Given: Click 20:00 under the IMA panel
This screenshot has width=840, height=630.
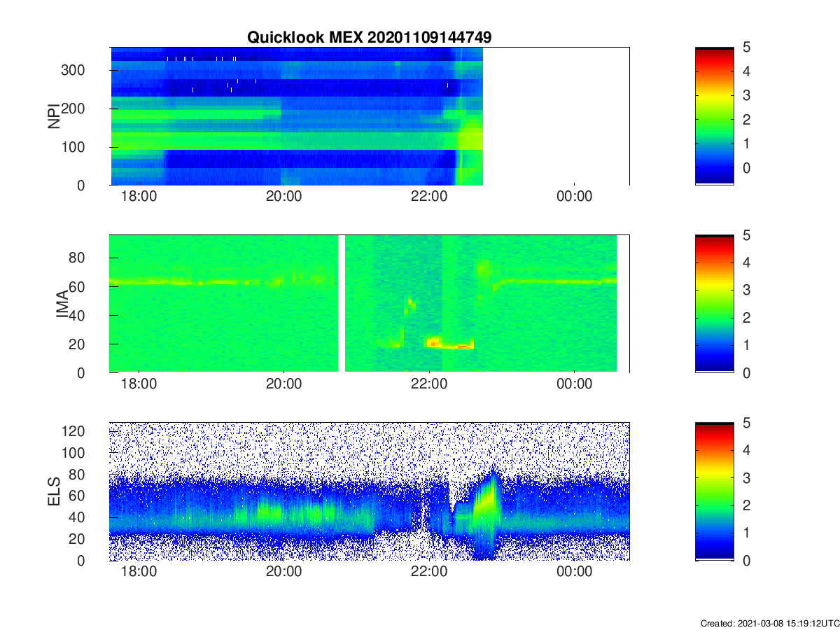Looking at the screenshot, I should (283, 384).
